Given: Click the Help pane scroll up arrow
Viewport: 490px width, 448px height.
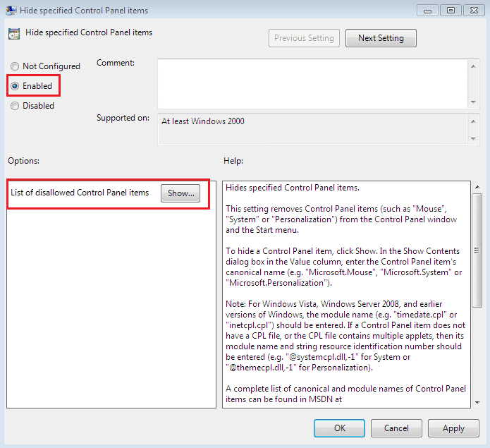Looking at the screenshot, I should click(477, 187).
